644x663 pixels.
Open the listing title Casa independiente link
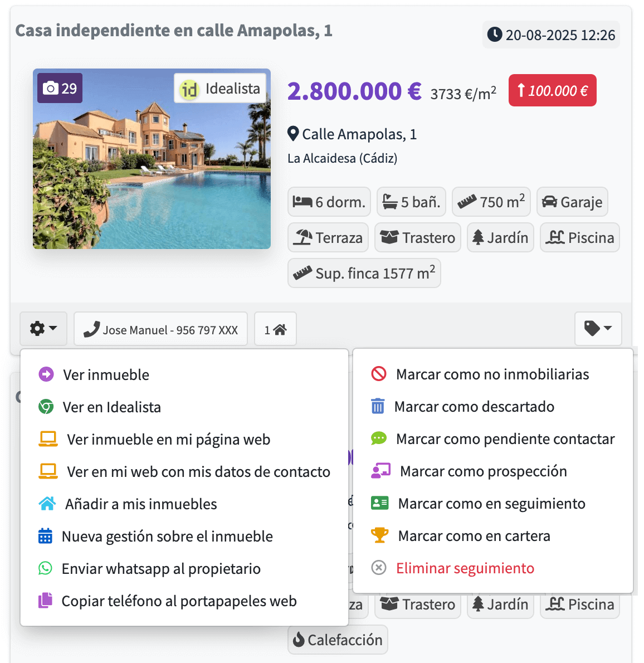click(x=174, y=31)
